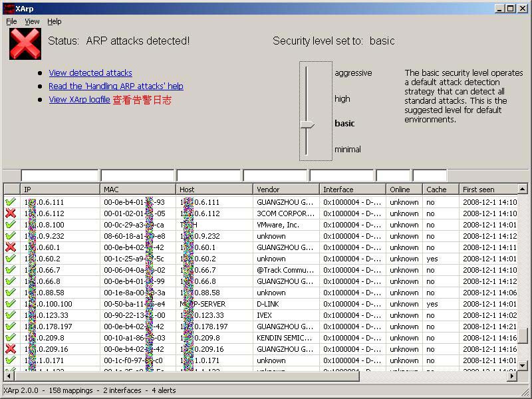Click the View detected attacks link
532x399 pixels.
pyautogui.click(x=90, y=73)
